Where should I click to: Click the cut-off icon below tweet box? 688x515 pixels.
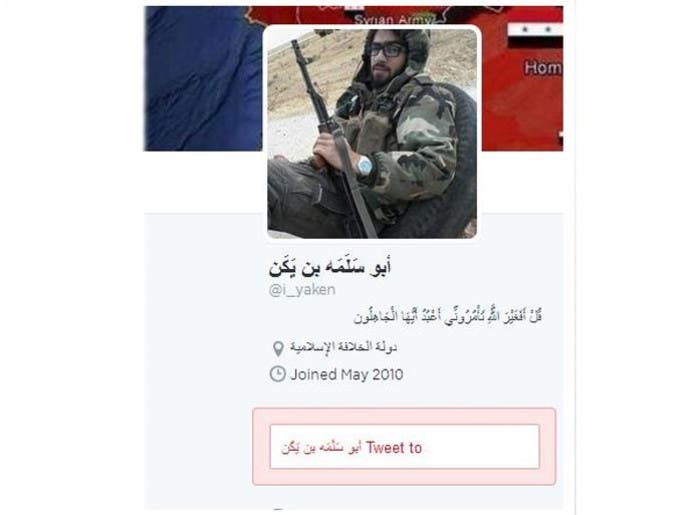(278, 509)
